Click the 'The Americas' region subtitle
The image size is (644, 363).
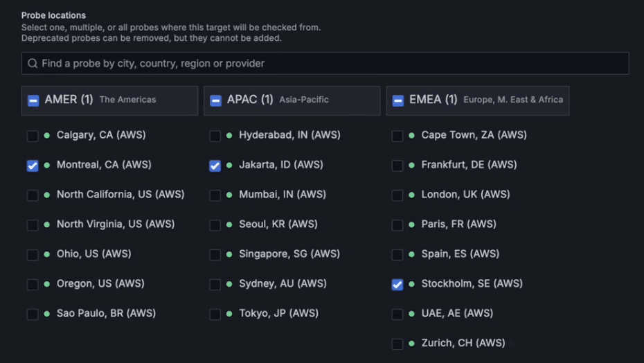tap(127, 100)
